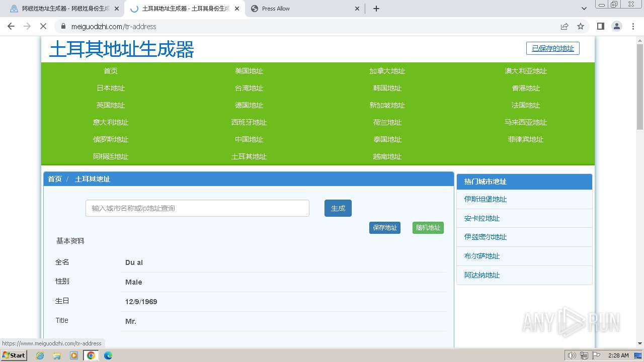
Task: Open 西班牙地址 menu item
Action: pyautogui.click(x=249, y=122)
